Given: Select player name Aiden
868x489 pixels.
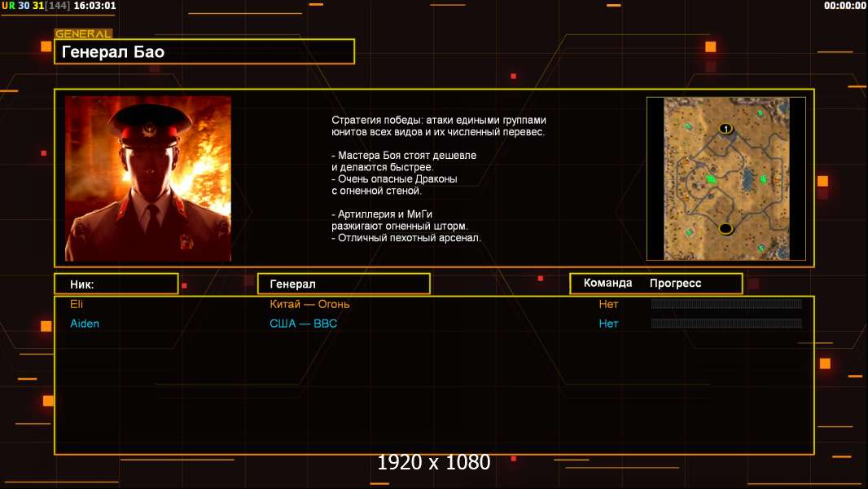Looking at the screenshot, I should [85, 324].
